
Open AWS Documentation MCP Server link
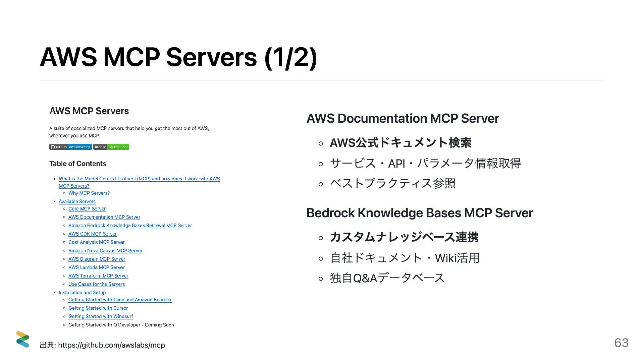click(x=104, y=217)
